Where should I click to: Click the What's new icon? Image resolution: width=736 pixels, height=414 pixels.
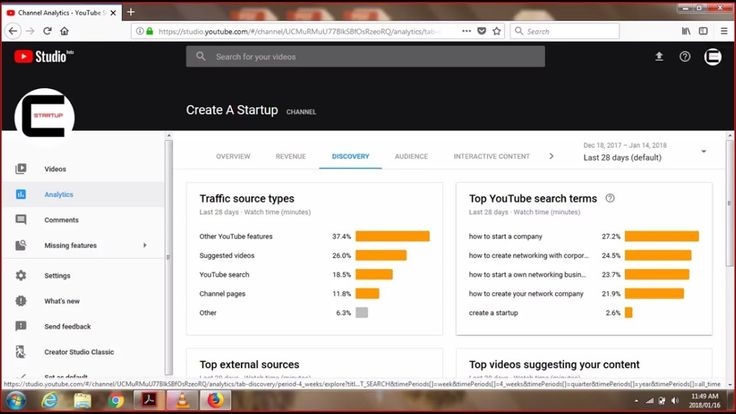coord(21,300)
